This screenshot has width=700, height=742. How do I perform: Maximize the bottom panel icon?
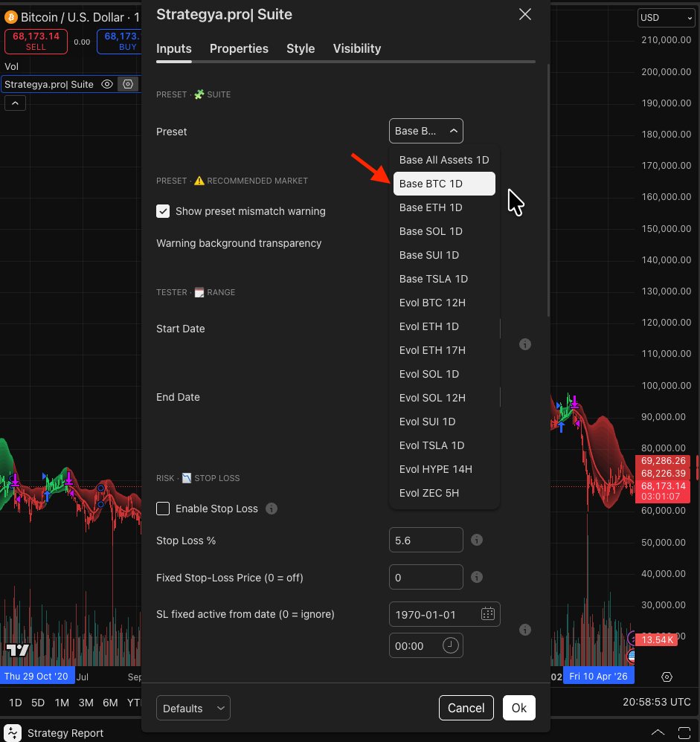coord(684,732)
